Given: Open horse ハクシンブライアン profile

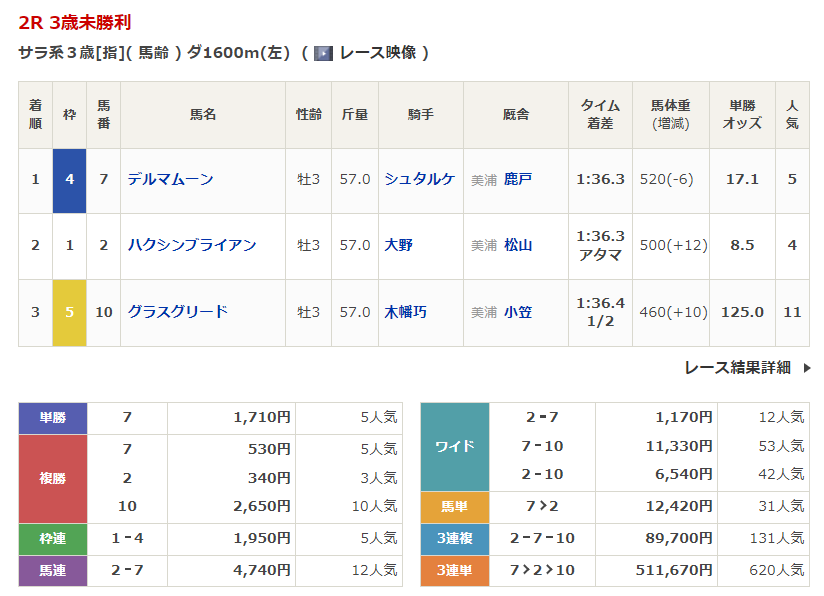Looking at the screenshot, I should pos(191,245).
